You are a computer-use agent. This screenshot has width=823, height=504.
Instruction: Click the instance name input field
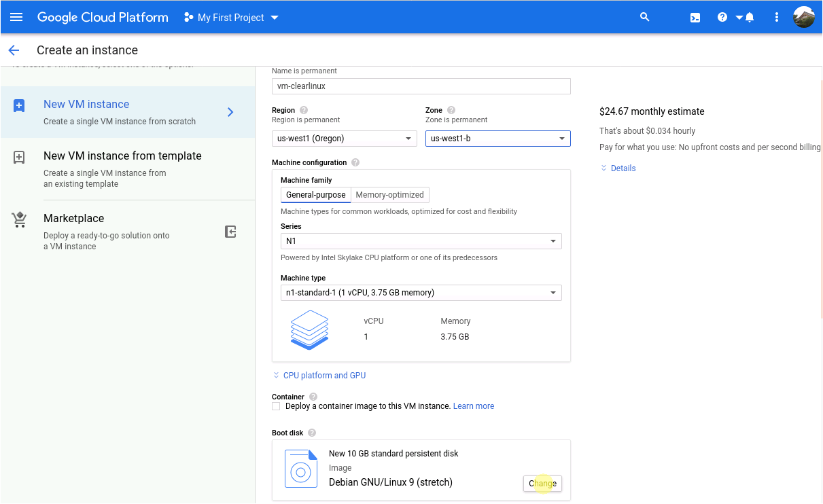tap(421, 86)
